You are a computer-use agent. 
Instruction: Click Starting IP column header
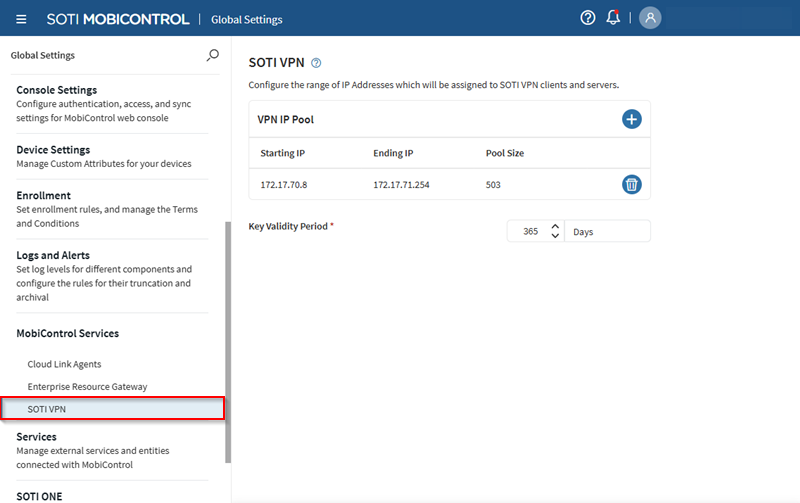coord(283,153)
